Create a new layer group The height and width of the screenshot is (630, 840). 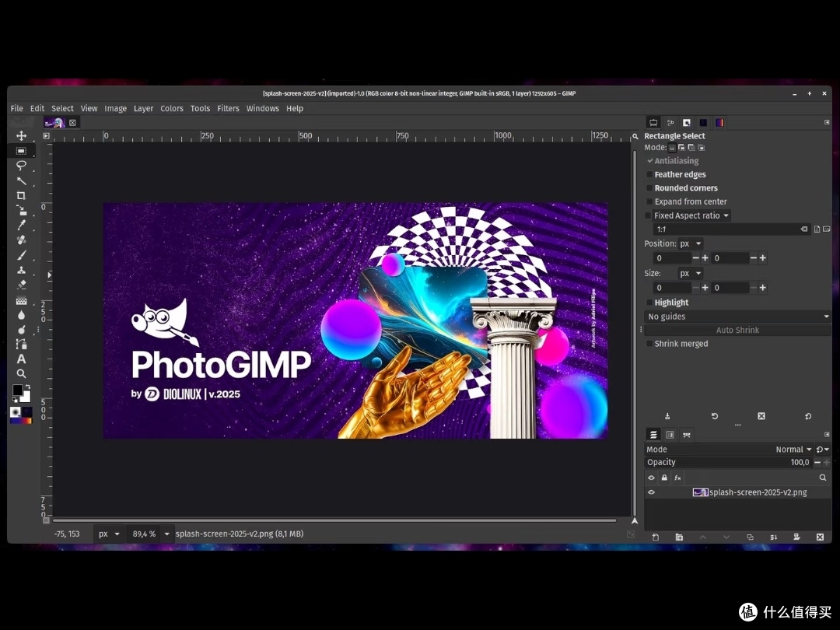(679, 537)
